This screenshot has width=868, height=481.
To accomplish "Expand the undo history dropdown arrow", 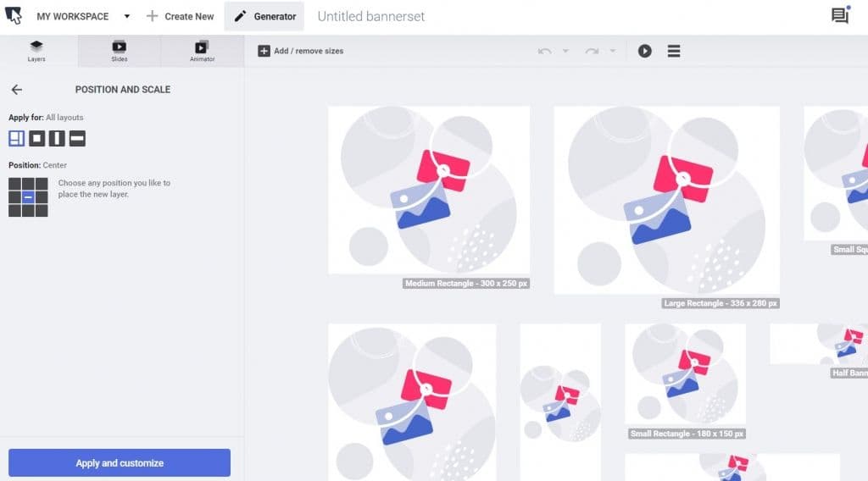I will 565,51.
